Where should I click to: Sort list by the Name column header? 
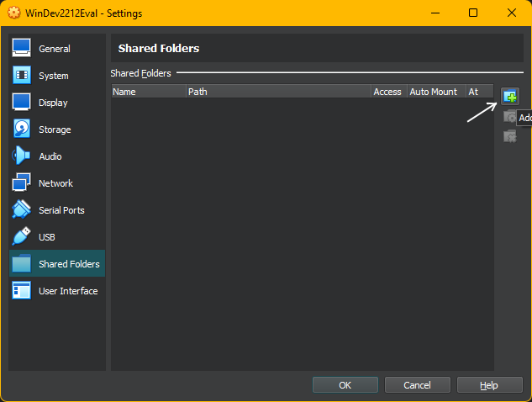click(x=149, y=92)
